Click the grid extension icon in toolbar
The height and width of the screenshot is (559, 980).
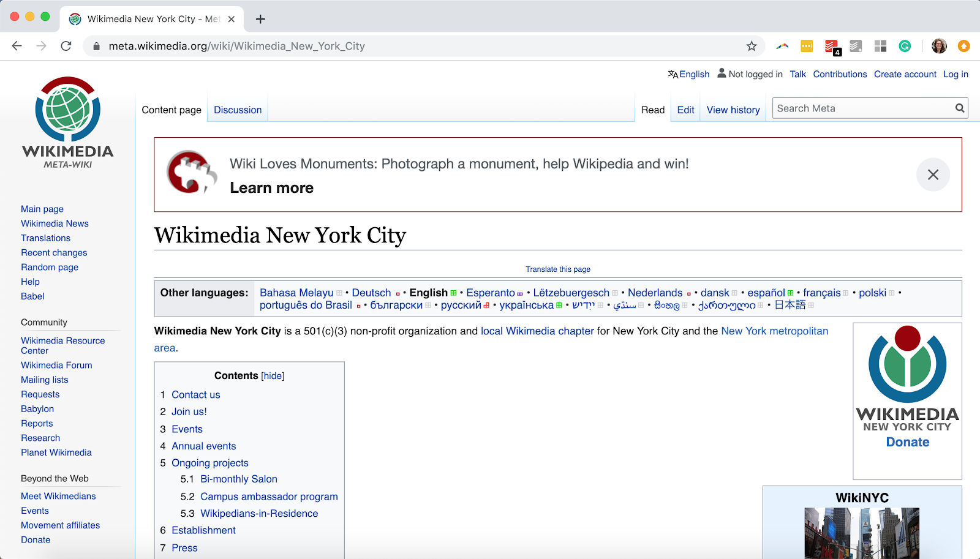click(x=880, y=46)
